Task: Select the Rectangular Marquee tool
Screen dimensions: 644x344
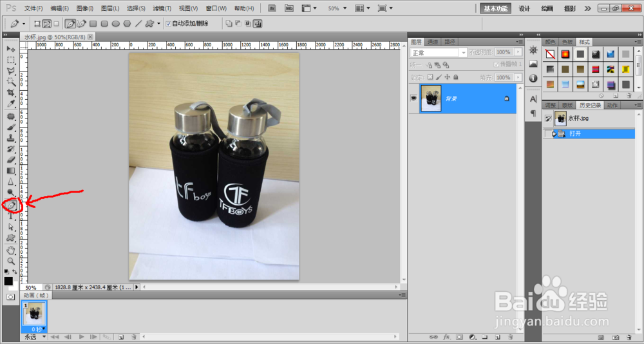Action: click(x=11, y=60)
